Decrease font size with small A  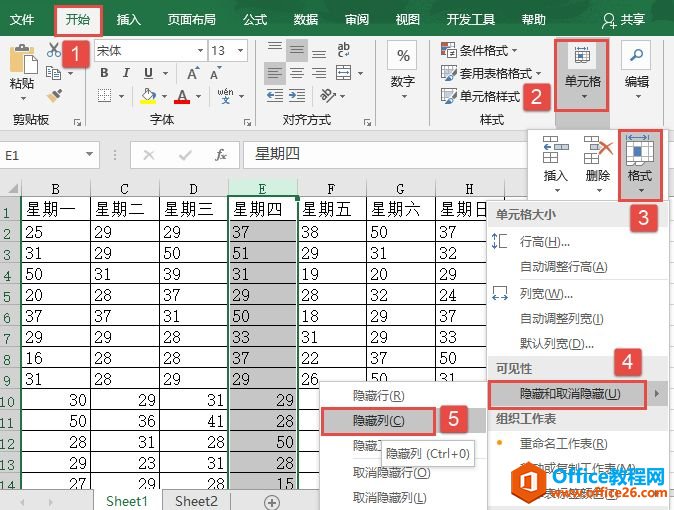click(216, 73)
